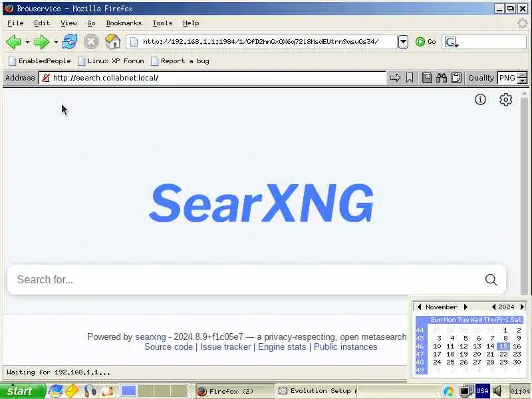
Task: Click the green Go button
Action: pos(426,42)
